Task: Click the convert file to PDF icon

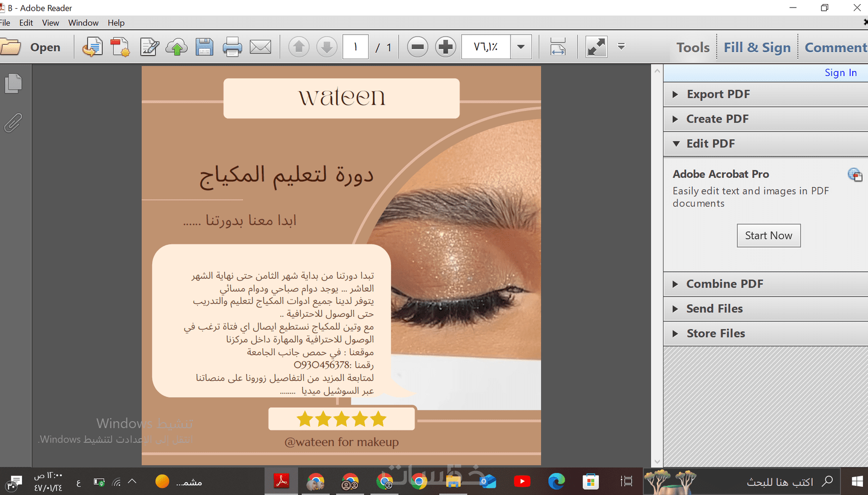Action: (x=92, y=47)
